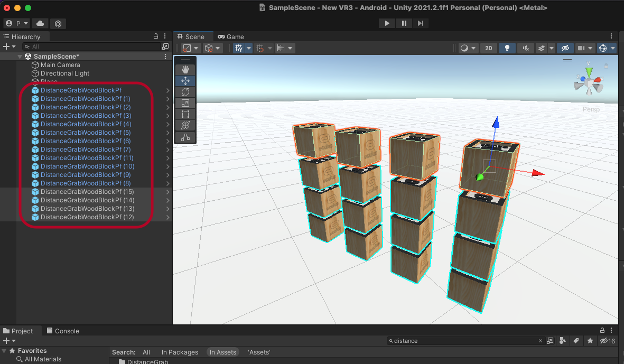This screenshot has width=624, height=364.
Task: Open Hierarchy panel options menu
Action: click(x=165, y=36)
